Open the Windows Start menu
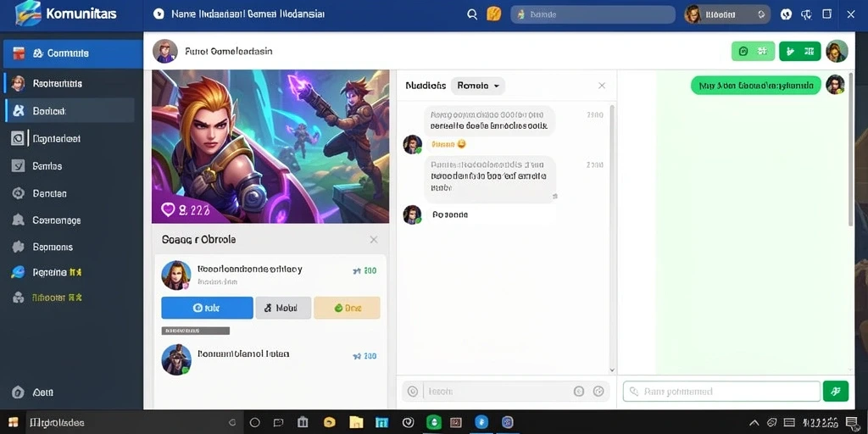The width and height of the screenshot is (868, 434). [14, 423]
